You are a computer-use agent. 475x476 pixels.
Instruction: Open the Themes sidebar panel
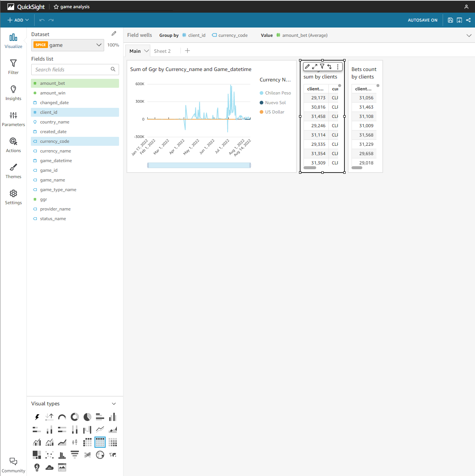pos(13,171)
